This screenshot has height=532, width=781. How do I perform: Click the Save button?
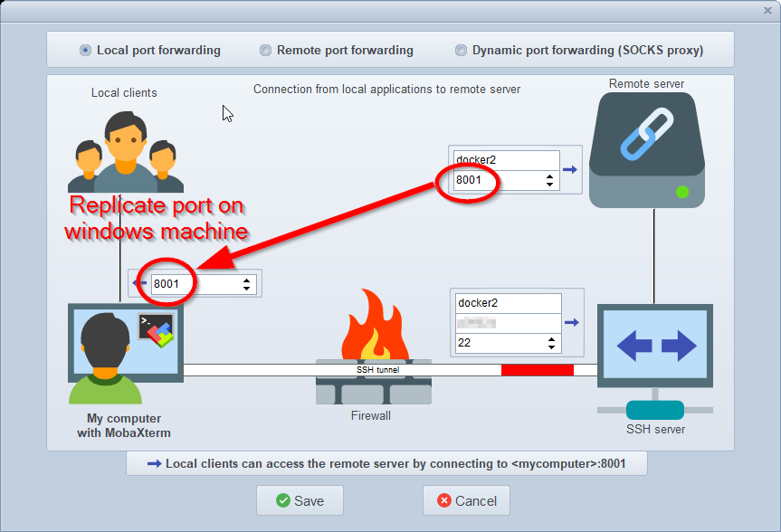pos(299,500)
